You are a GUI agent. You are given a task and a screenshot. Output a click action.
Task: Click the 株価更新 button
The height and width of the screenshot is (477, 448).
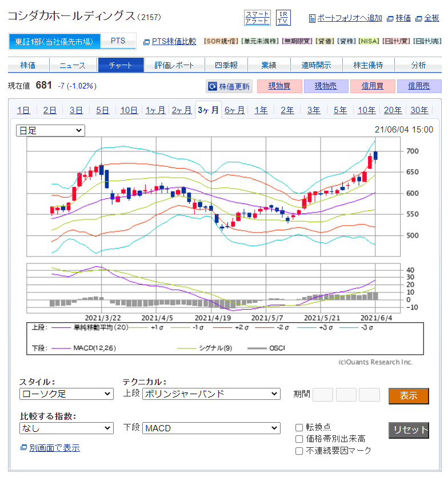coord(229,86)
